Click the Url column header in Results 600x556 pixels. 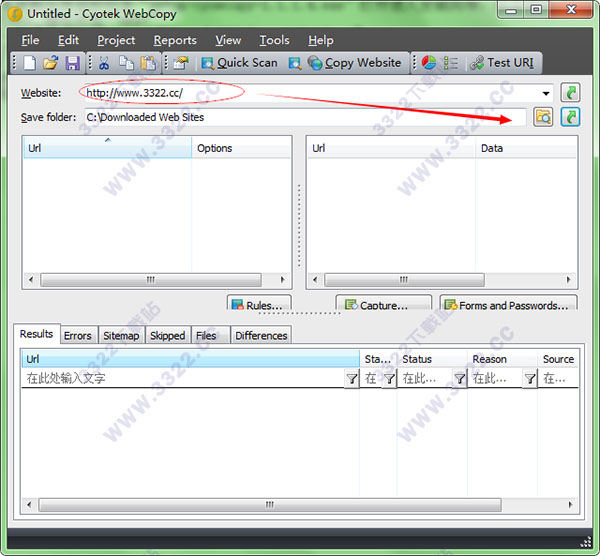coord(191,359)
